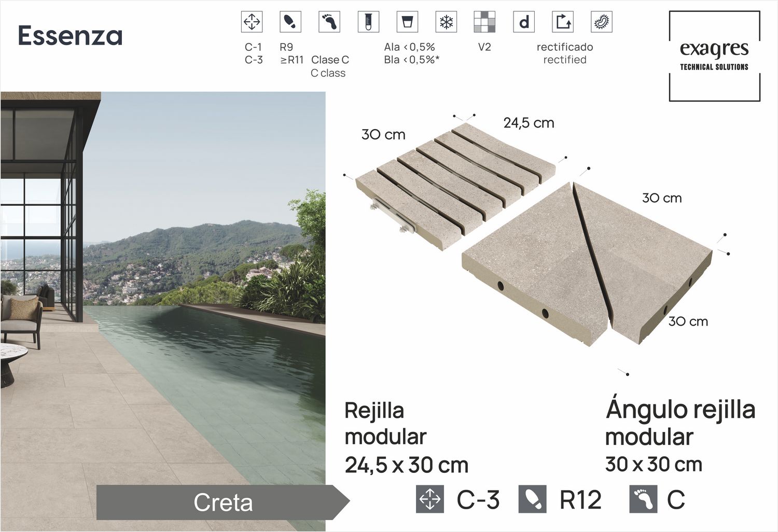778x532 pixels.
Task: Select the C class label
Action: pyautogui.click(x=328, y=73)
